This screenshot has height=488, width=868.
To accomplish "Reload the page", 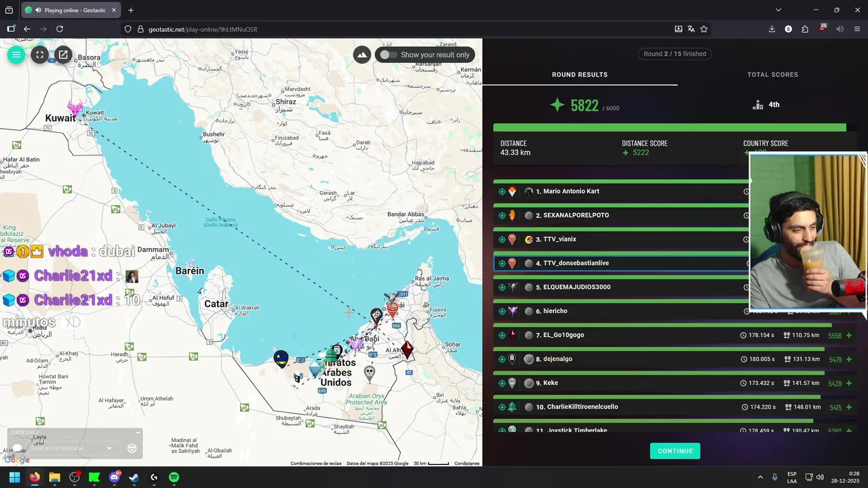I will click(60, 29).
